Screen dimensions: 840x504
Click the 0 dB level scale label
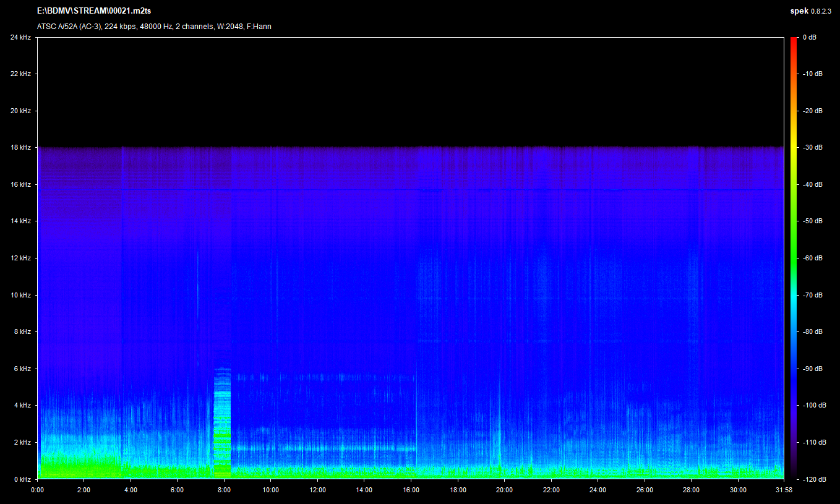[x=809, y=37]
